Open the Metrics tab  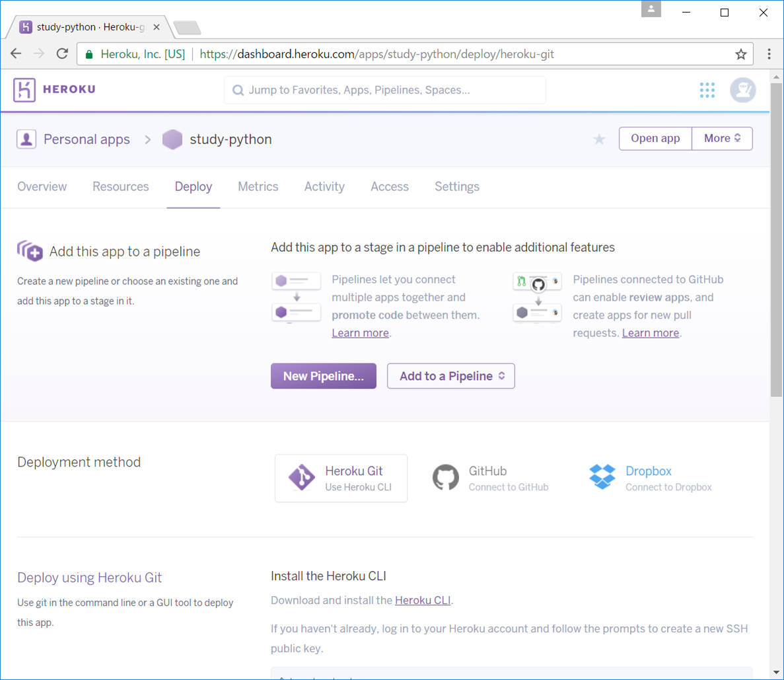(x=258, y=187)
